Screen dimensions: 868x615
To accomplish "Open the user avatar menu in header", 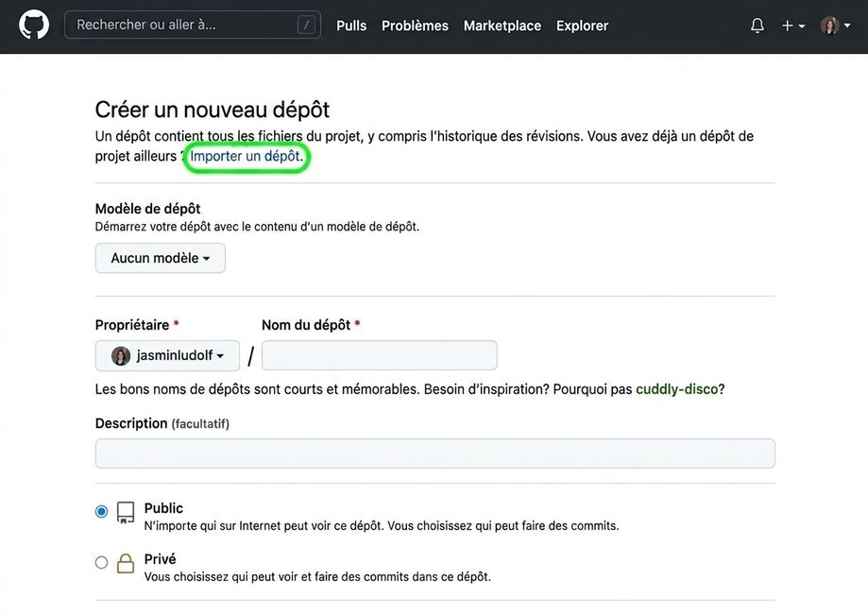I will pos(835,26).
